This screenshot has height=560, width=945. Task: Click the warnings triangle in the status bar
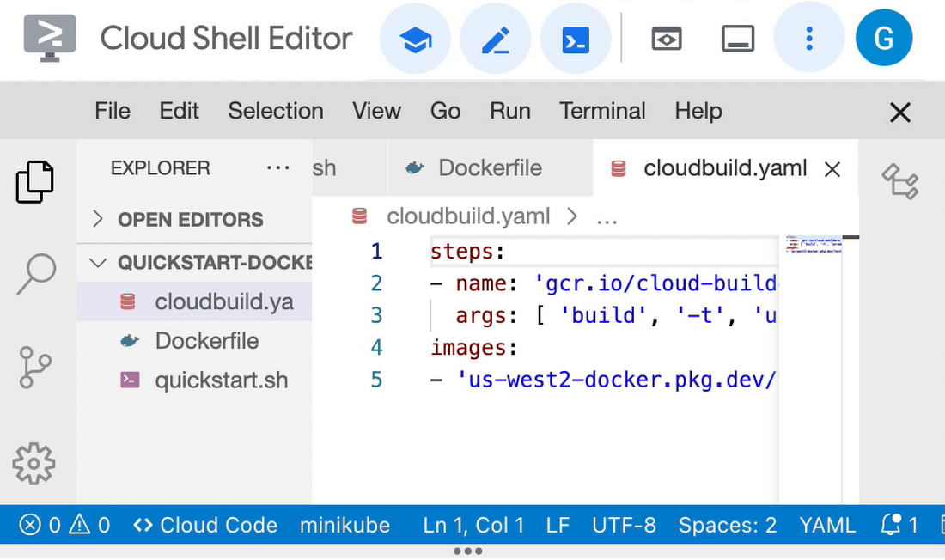[80, 525]
